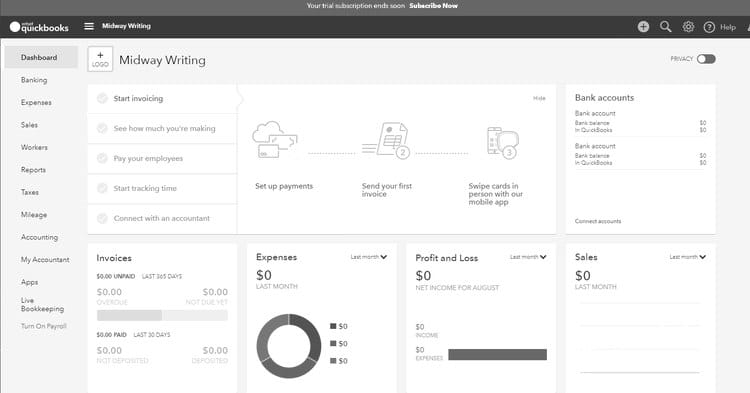Click the Send your first invoice document icon
The image size is (750, 393).
(386, 141)
